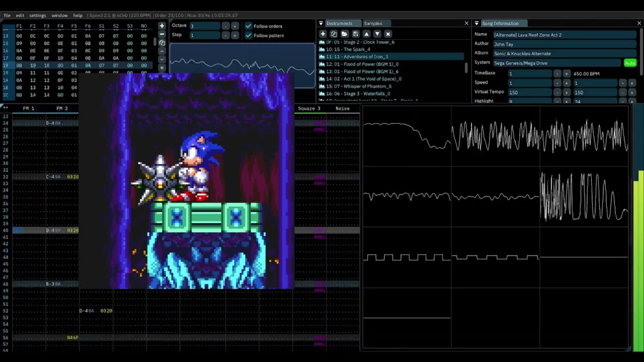The height and width of the screenshot is (362, 644).
Task: Collapse the Instruments panel with its triangle
Action: pyautogui.click(x=321, y=23)
